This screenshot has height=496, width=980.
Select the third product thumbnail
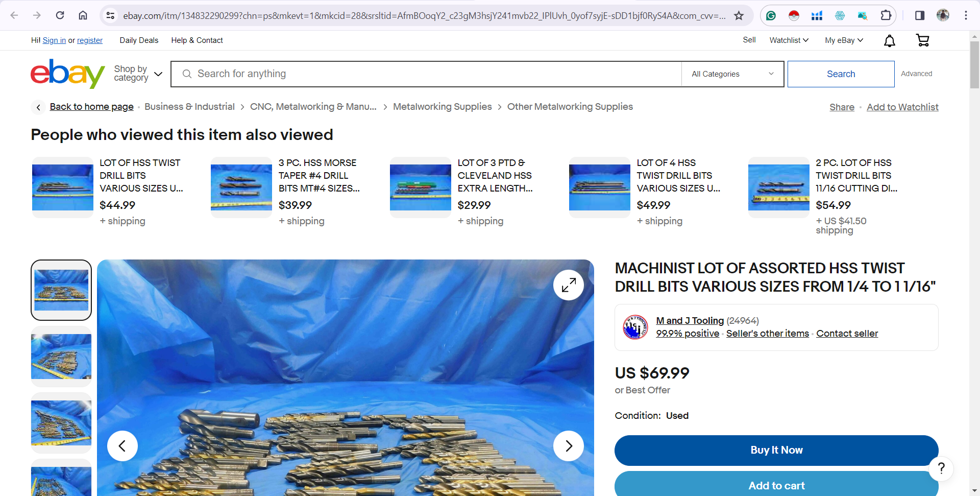click(61, 423)
